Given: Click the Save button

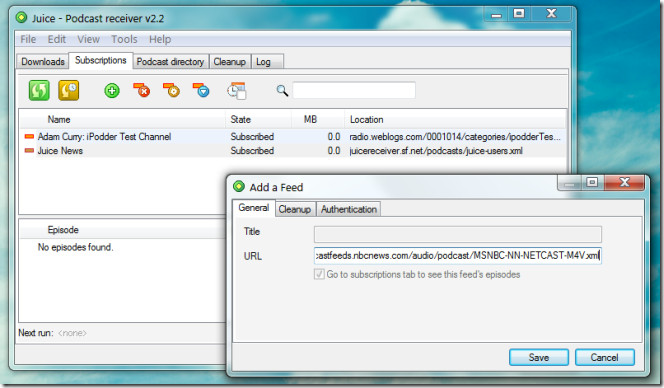Looking at the screenshot, I should 539,358.
